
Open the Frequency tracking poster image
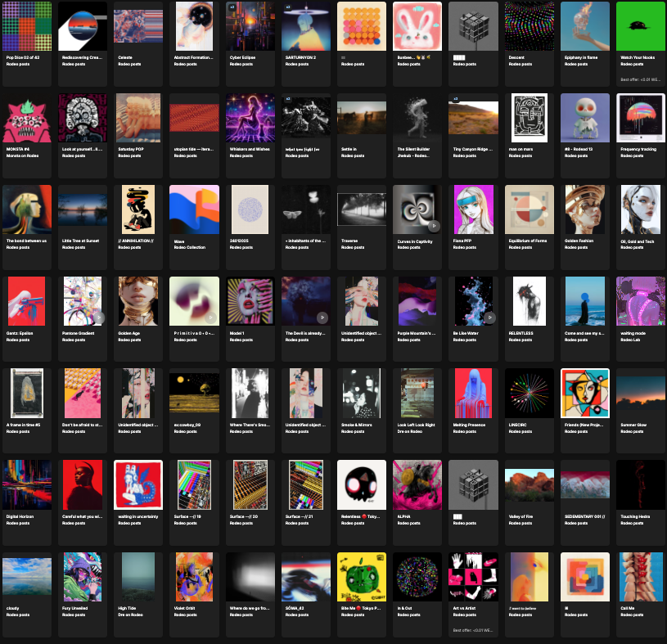click(x=641, y=118)
